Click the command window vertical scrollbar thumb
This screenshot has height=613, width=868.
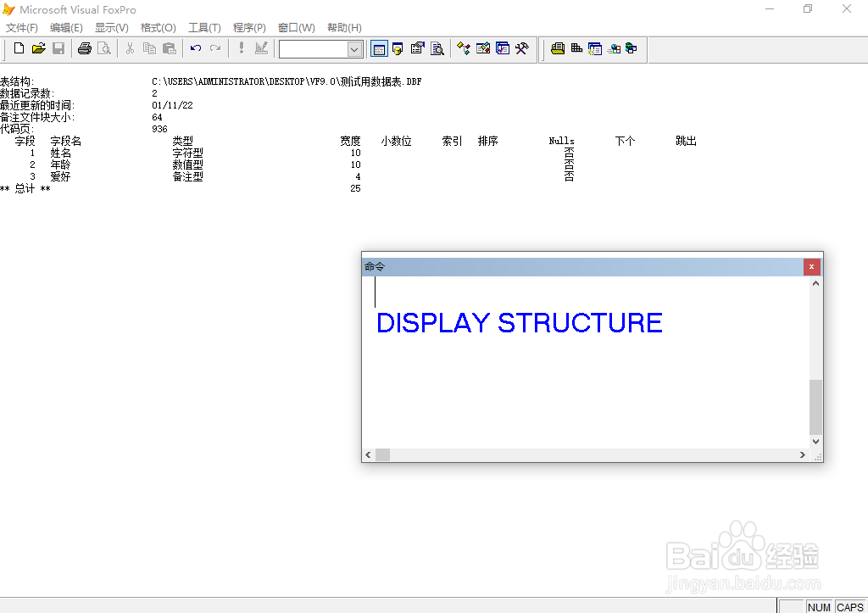click(815, 407)
